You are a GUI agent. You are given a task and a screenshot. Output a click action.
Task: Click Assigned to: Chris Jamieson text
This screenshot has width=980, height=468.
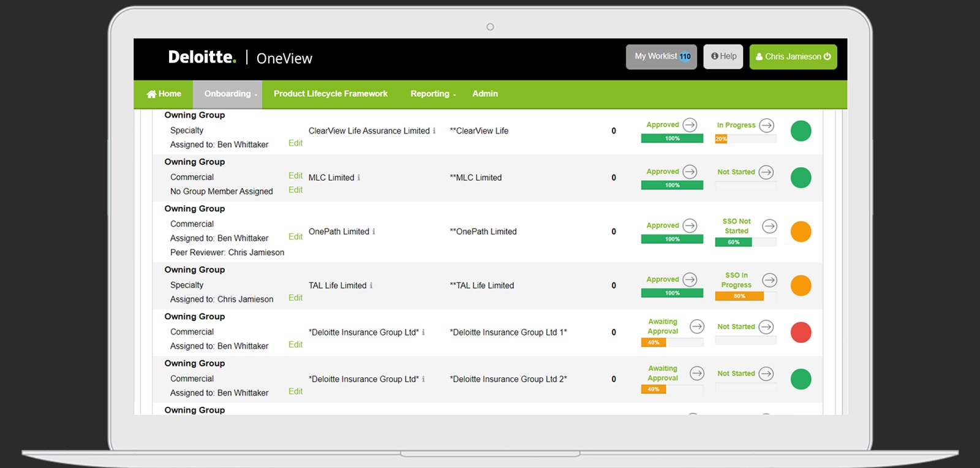[222, 299]
